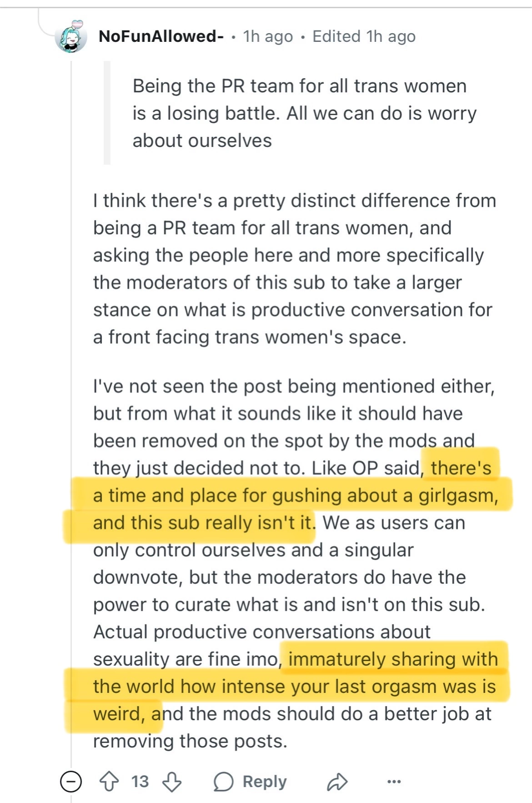532x803 pixels.
Task: Open the three-dot more options menu
Action: (x=394, y=781)
